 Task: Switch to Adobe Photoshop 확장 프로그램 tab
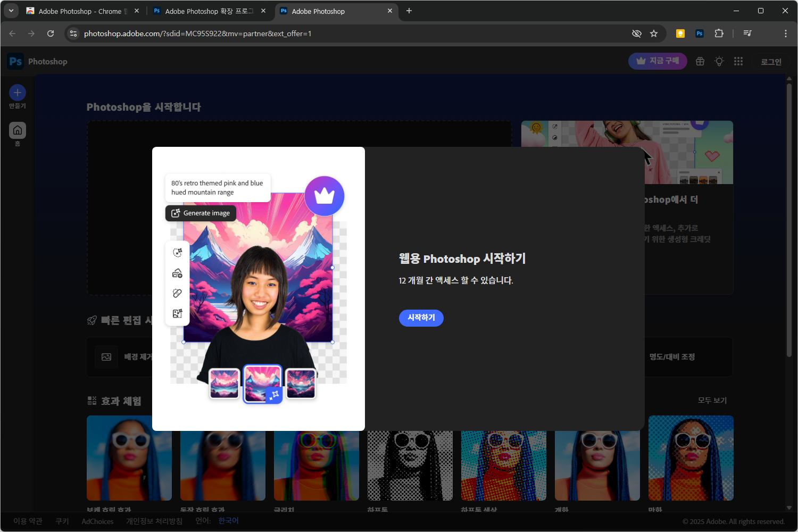pyautogui.click(x=209, y=11)
